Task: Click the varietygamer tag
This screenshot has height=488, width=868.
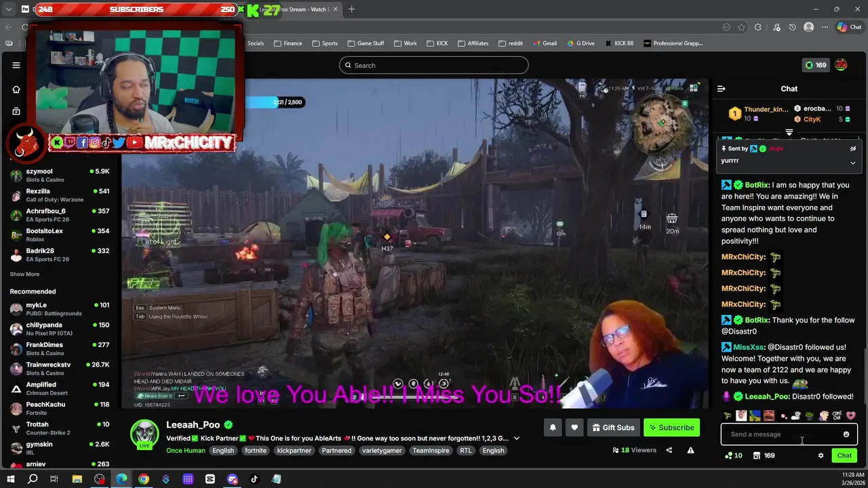Action: (x=382, y=451)
